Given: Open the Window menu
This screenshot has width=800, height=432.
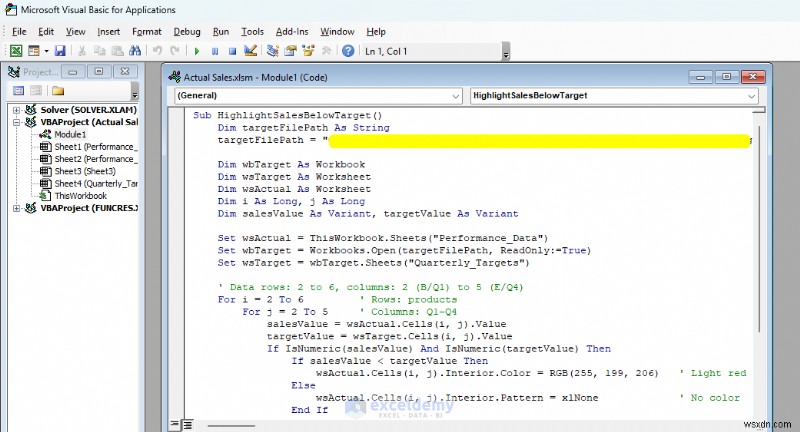Looking at the screenshot, I should click(x=337, y=32).
